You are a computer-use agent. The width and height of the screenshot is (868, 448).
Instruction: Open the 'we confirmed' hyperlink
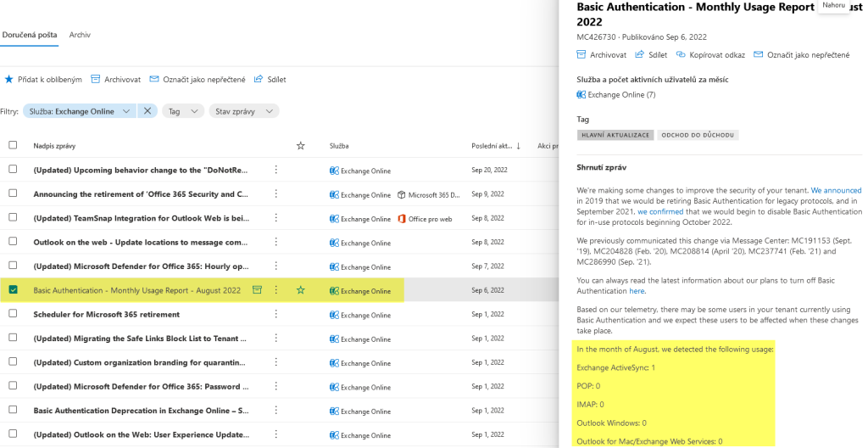pyautogui.click(x=660, y=211)
